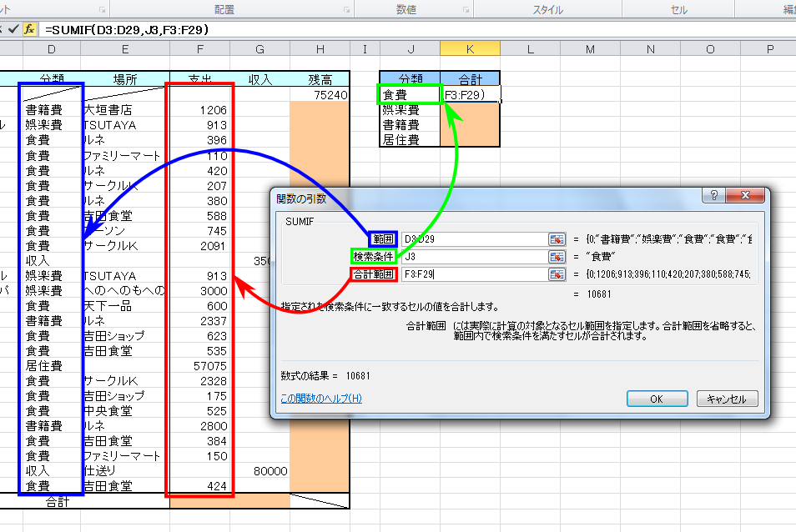Click the キャンセル button
The image size is (796, 532).
click(727, 399)
